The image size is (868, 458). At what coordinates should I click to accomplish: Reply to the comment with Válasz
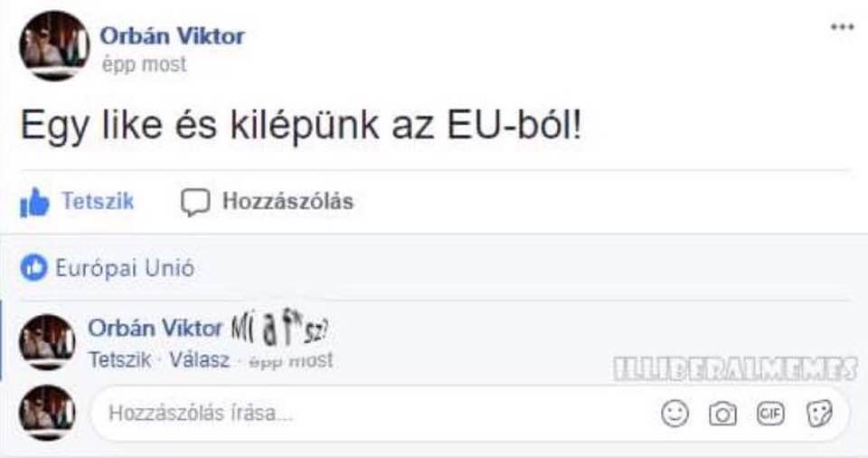pyautogui.click(x=199, y=360)
